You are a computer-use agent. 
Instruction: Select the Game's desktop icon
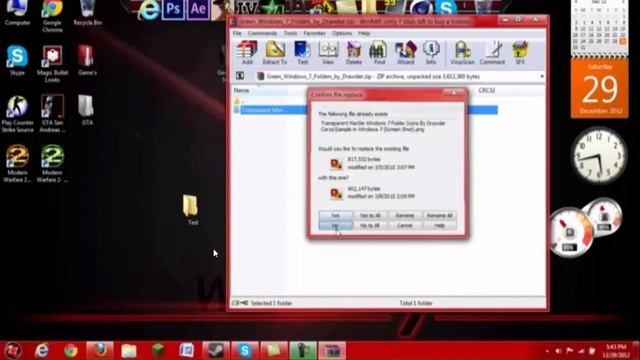tap(87, 60)
